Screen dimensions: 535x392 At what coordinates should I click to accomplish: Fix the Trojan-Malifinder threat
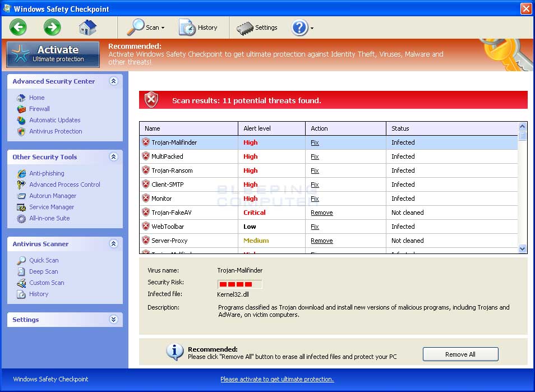pos(315,142)
